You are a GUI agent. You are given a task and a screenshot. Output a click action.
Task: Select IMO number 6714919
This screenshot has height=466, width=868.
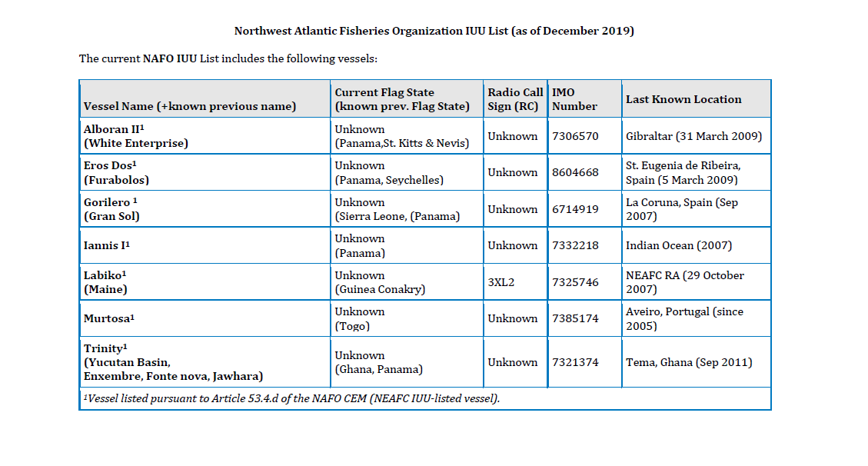tap(575, 209)
